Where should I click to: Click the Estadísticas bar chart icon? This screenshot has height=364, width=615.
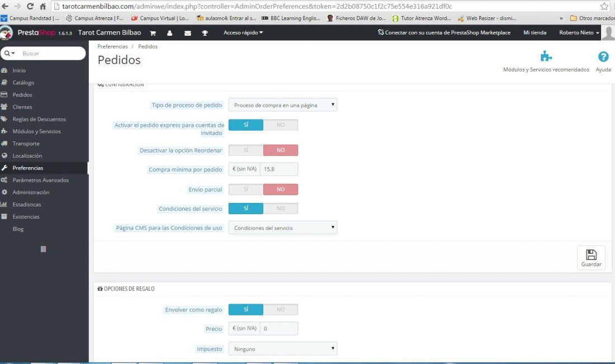(4, 204)
